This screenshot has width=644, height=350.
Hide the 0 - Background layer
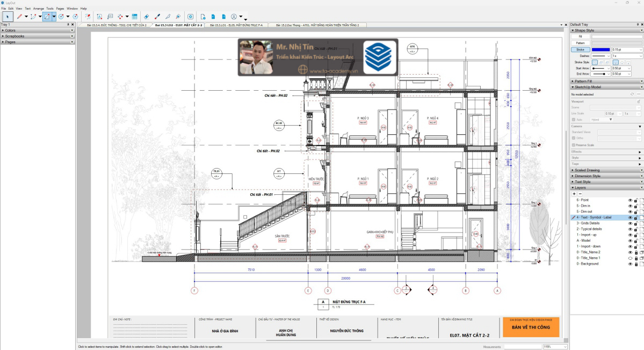tap(630, 264)
